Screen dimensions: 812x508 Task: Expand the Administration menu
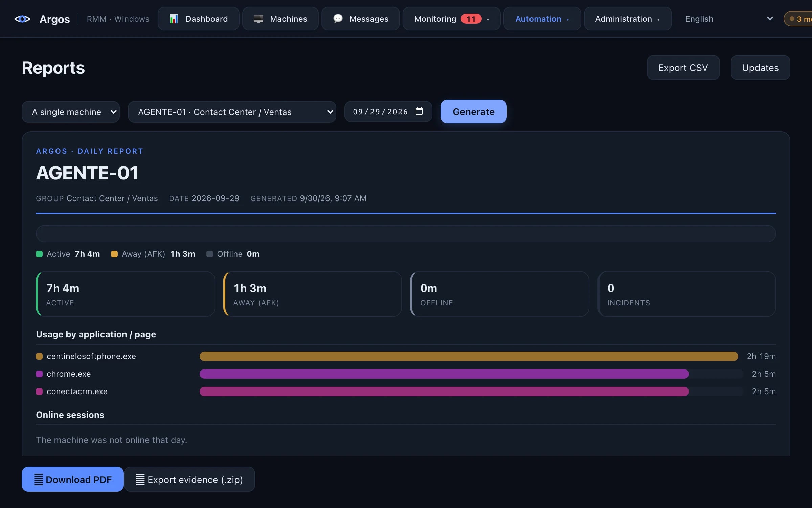(628, 19)
